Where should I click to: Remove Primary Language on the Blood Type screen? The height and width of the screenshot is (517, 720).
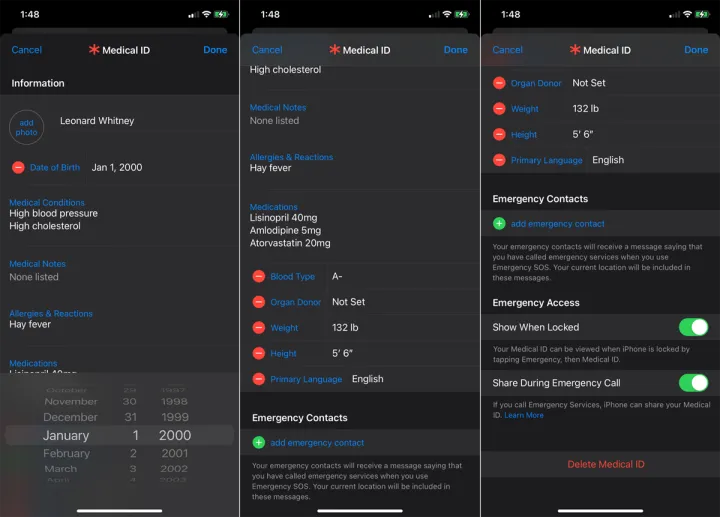pos(259,379)
